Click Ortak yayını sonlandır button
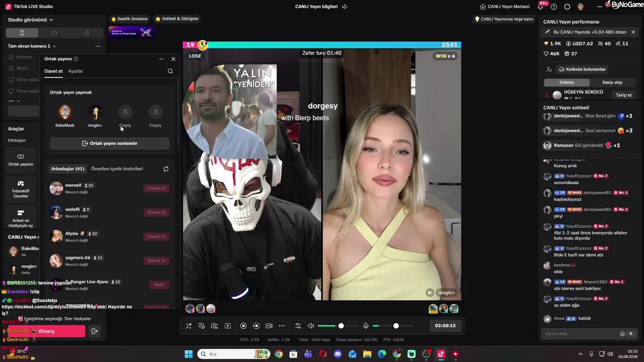Viewport: 644px width, 362px height. point(110,143)
